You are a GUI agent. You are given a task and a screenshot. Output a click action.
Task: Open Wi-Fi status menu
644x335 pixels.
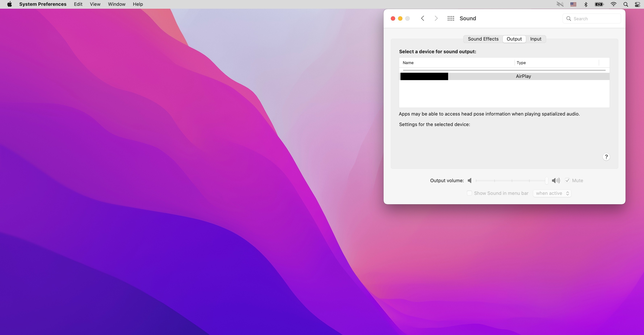613,4
